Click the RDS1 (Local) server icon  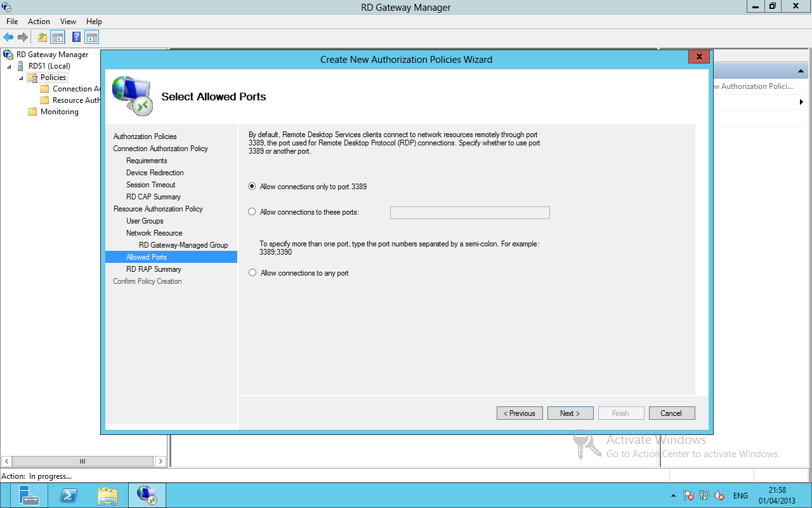coord(21,66)
